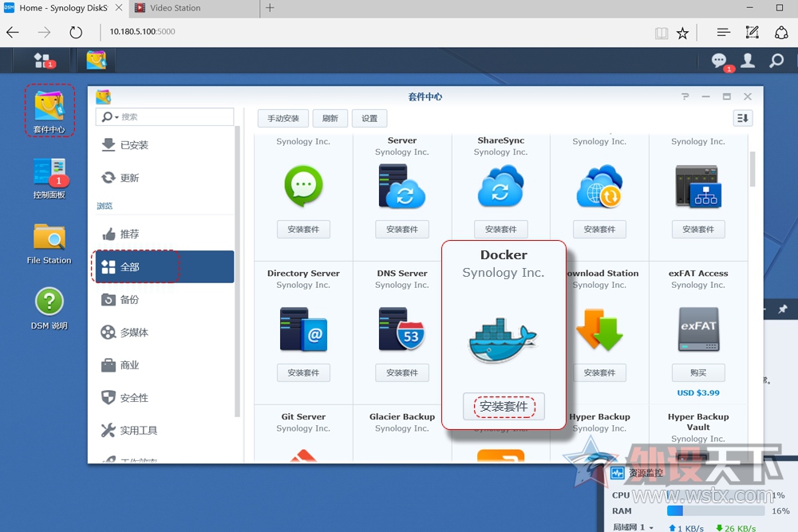The image size is (798, 532).
Task: Pin the widget panel with pushpin icon
Action: pyautogui.click(x=782, y=309)
